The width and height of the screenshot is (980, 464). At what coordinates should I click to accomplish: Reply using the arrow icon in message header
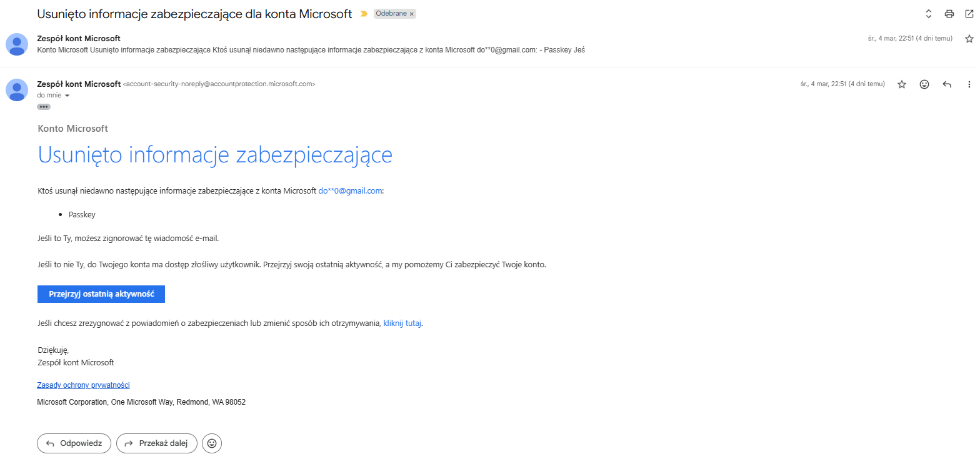pos(947,84)
